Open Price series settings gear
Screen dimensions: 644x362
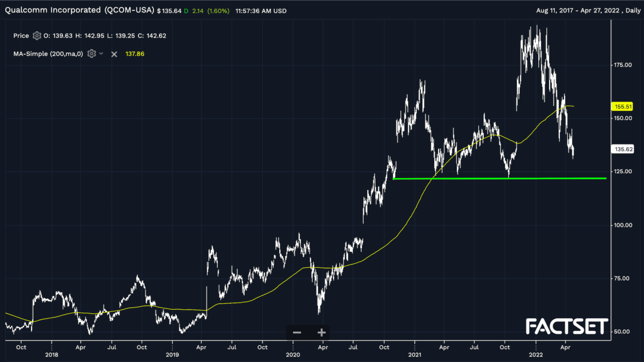(x=37, y=36)
